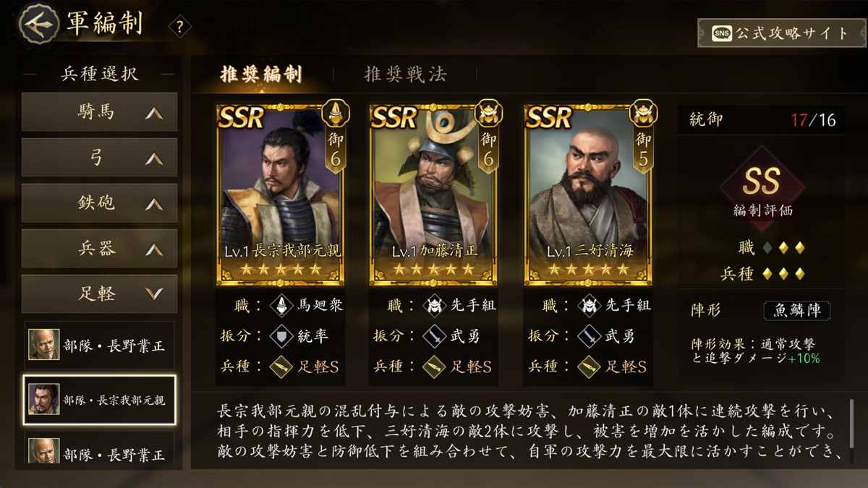This screenshot has width=868, height=488.
Task: Click the 統率 shield icon
Action: pyautogui.click(x=282, y=336)
